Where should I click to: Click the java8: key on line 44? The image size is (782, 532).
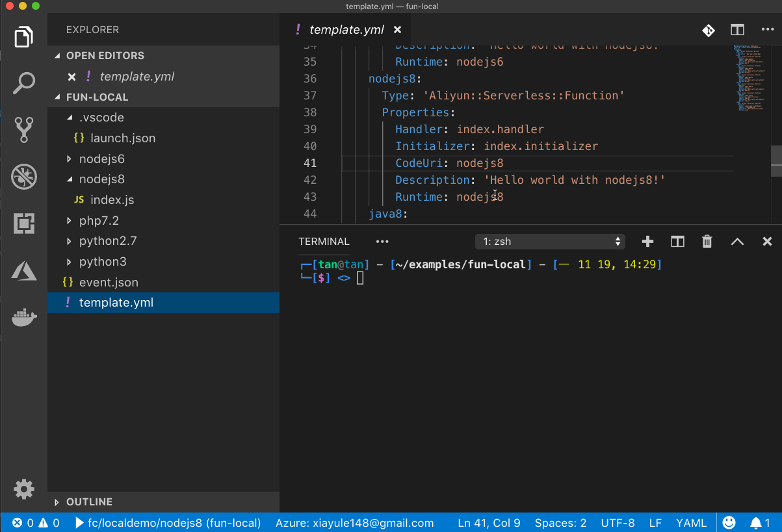click(x=388, y=214)
